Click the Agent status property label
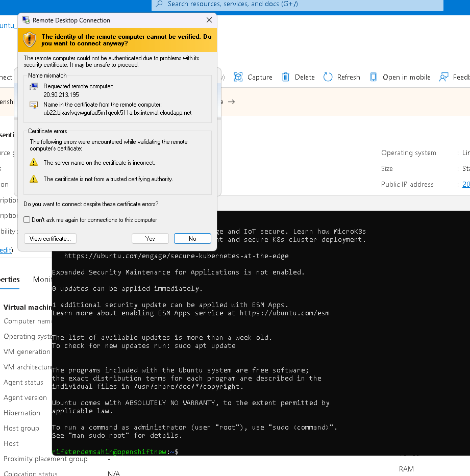This screenshot has width=470, height=476. point(23,382)
